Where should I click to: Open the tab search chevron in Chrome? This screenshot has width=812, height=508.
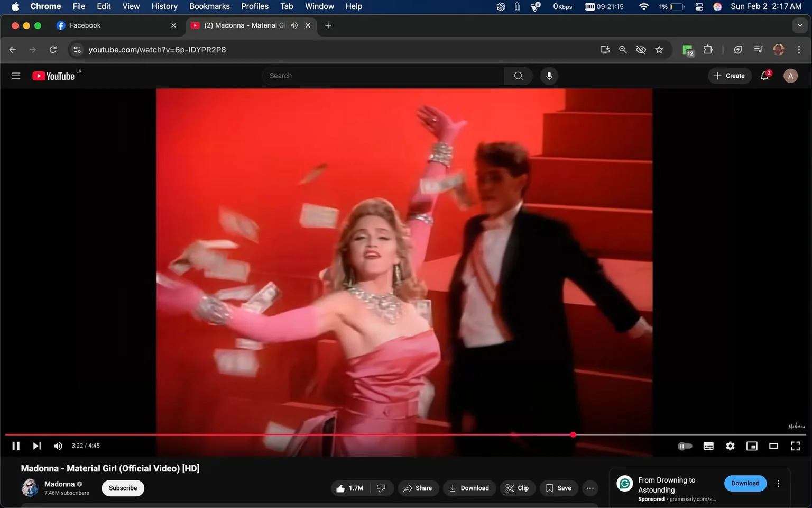point(800,25)
